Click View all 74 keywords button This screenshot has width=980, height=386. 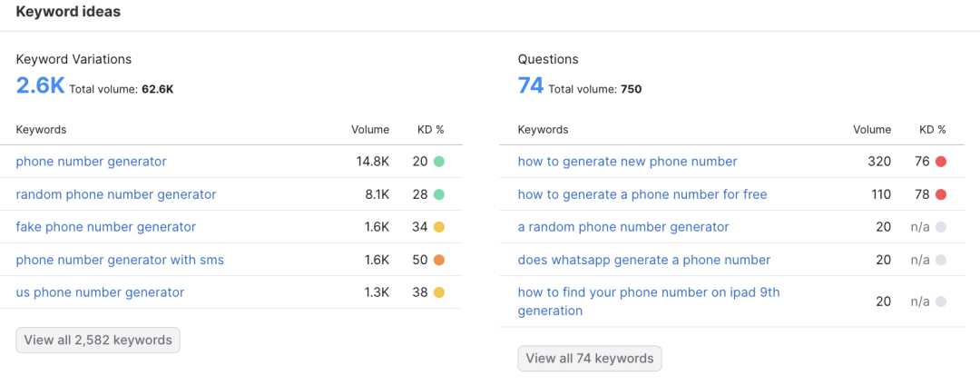tap(590, 359)
